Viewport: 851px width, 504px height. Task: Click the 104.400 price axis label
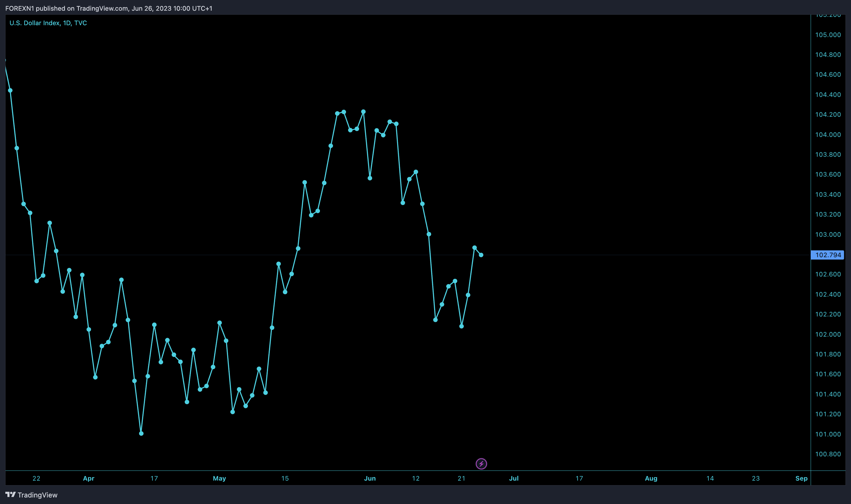828,95
